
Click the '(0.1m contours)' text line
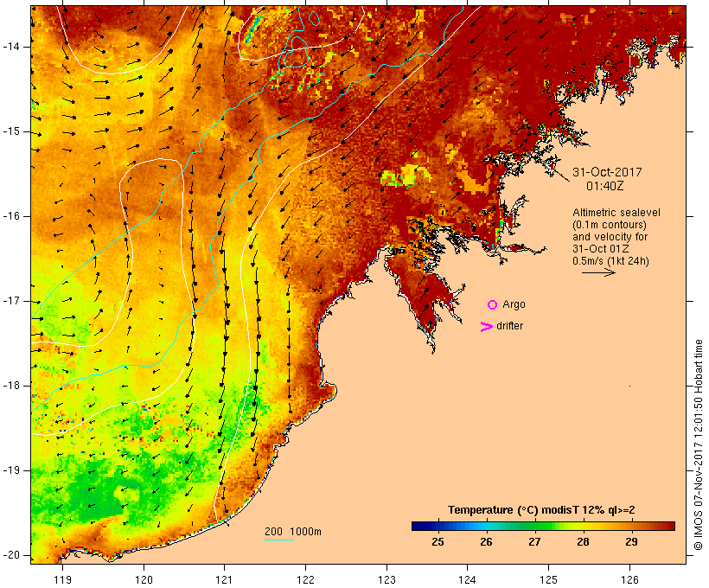pyautogui.click(x=610, y=225)
